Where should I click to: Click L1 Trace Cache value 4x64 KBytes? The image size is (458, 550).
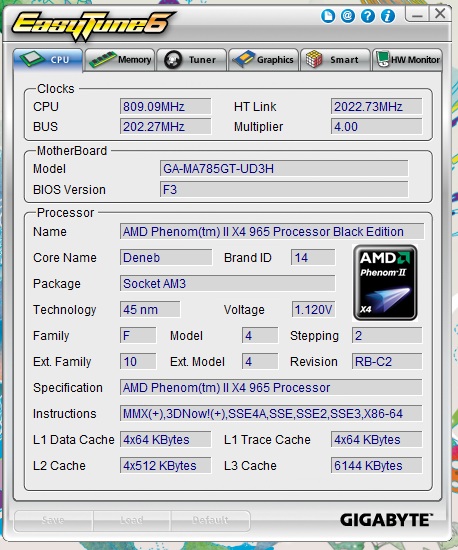(377, 439)
